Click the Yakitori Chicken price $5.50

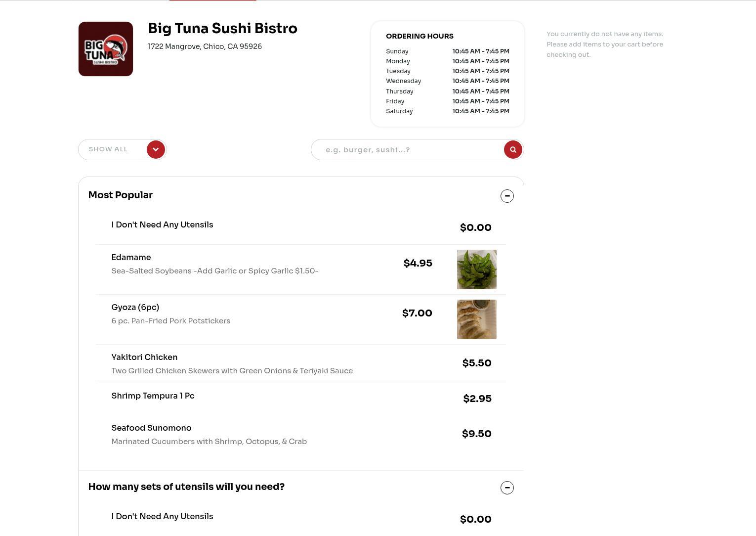point(477,363)
